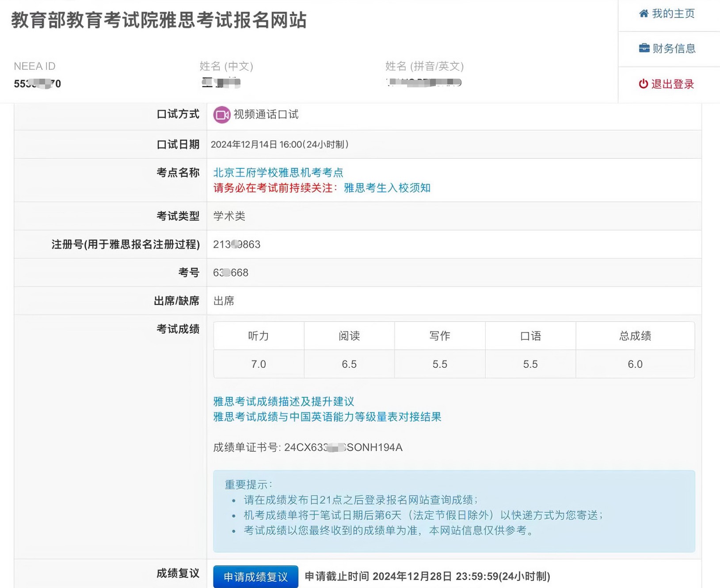
Task: Click the attendance value 出席
Action: (x=224, y=301)
